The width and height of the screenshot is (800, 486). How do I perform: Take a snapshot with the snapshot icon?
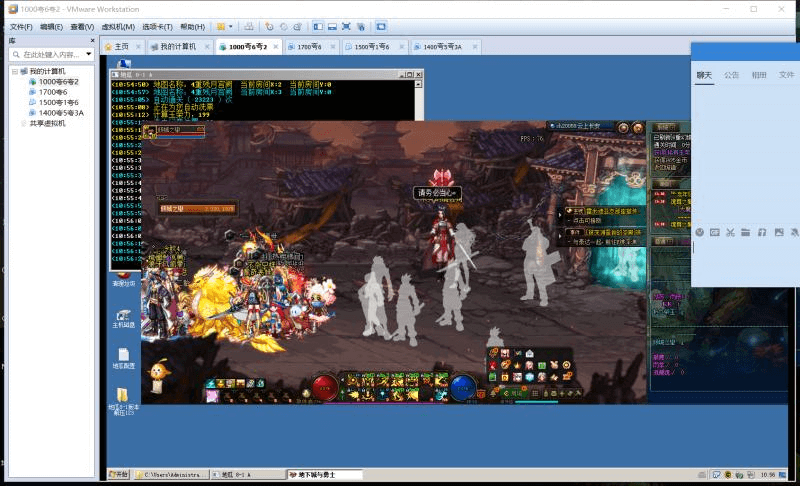(x=269, y=27)
